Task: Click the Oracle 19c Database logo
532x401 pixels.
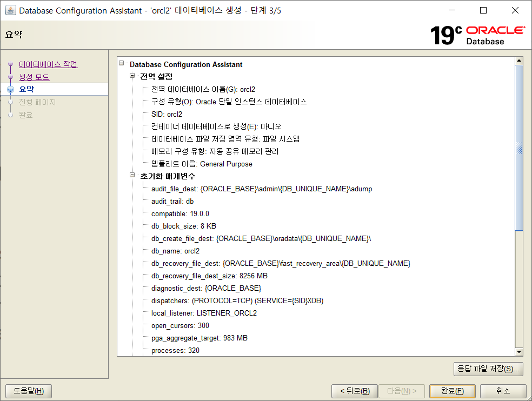Action: pos(478,35)
